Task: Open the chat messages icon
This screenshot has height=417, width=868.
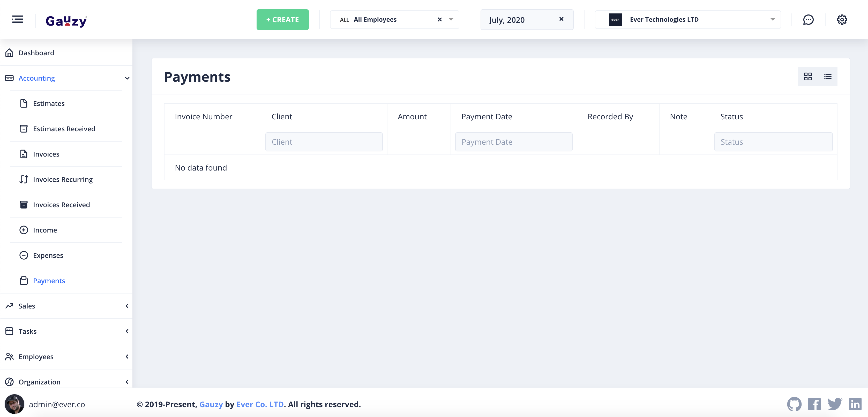Action: point(809,20)
